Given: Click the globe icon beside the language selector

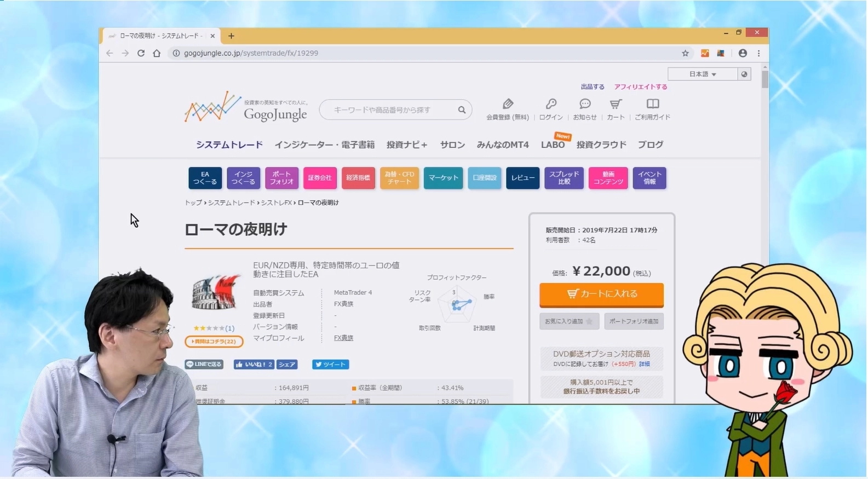Looking at the screenshot, I should pyautogui.click(x=744, y=74).
